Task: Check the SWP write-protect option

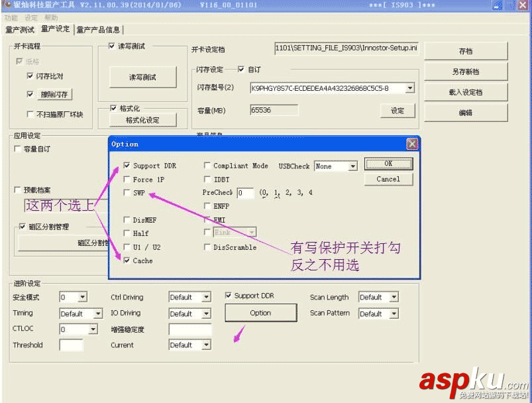Action: [x=127, y=193]
